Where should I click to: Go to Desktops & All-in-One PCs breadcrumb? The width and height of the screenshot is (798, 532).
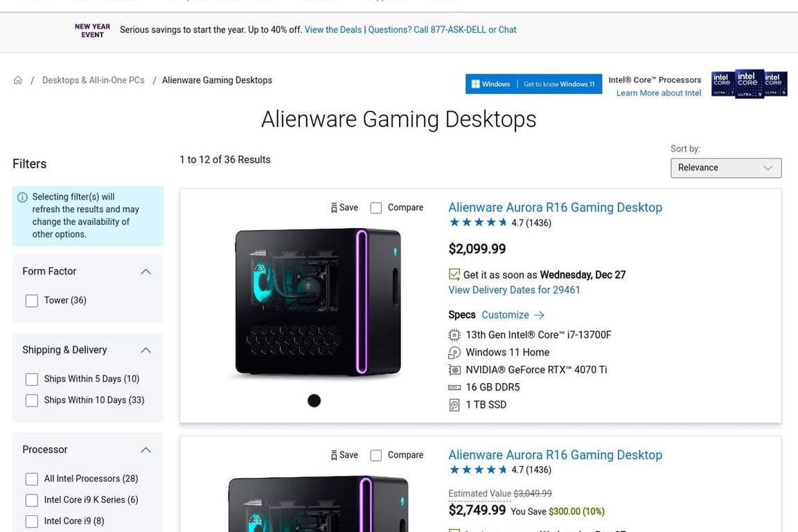tap(93, 80)
